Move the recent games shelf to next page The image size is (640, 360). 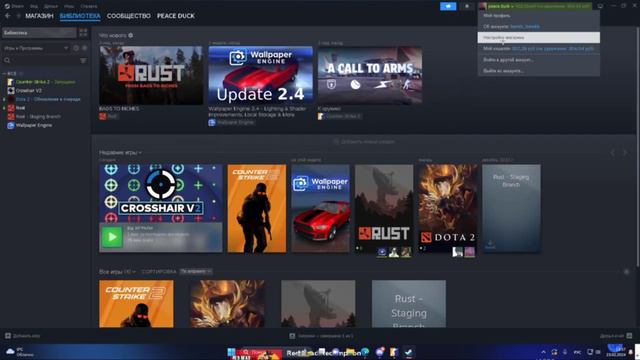(625, 153)
